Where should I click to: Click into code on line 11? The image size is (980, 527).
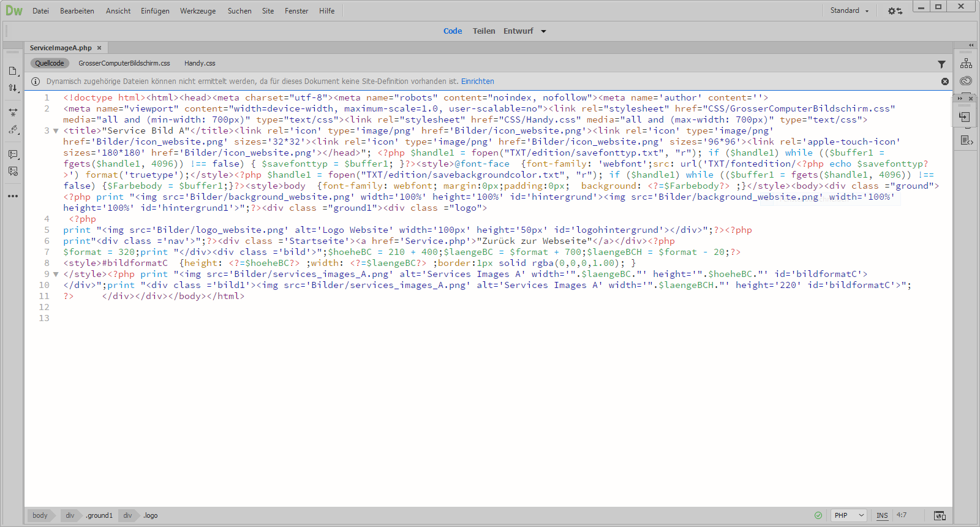click(154, 296)
